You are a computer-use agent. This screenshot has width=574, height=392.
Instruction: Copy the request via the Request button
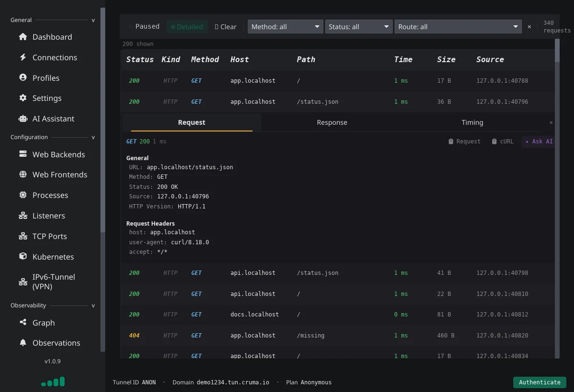tap(464, 142)
